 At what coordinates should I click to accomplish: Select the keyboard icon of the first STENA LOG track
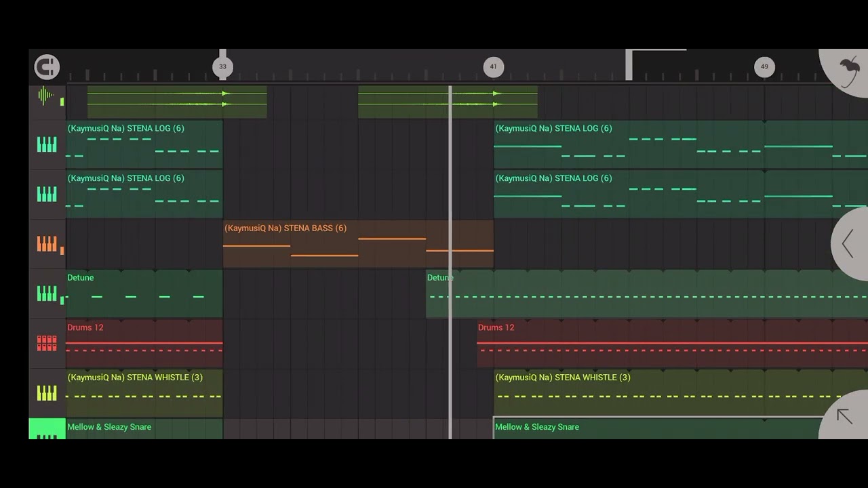(47, 144)
